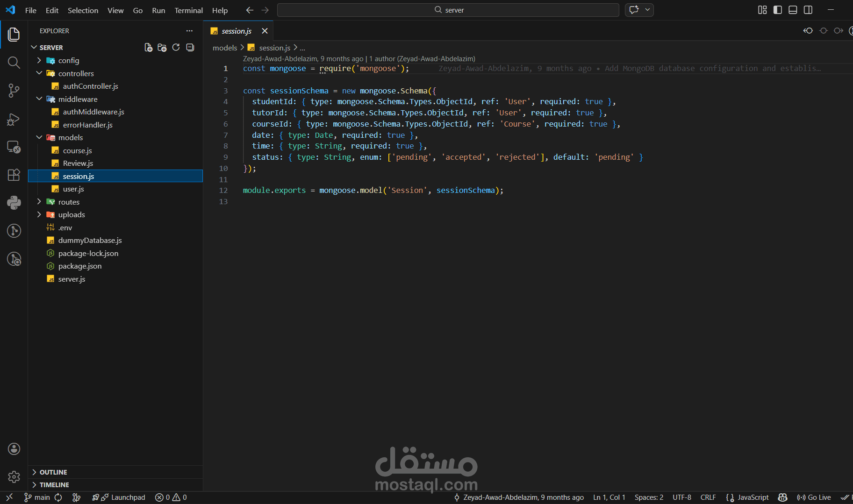
Task: Toggle the primary side bar
Action: 778,10
